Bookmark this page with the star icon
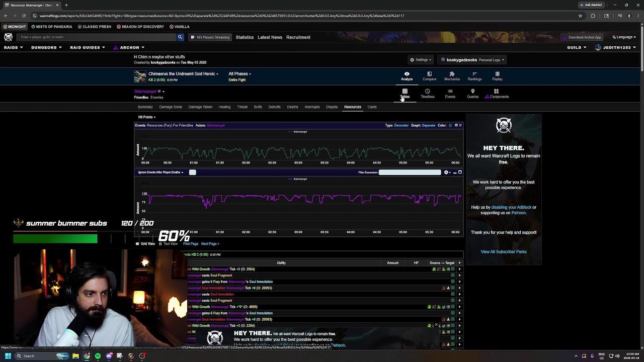This screenshot has height=362, width=644. pos(580,16)
